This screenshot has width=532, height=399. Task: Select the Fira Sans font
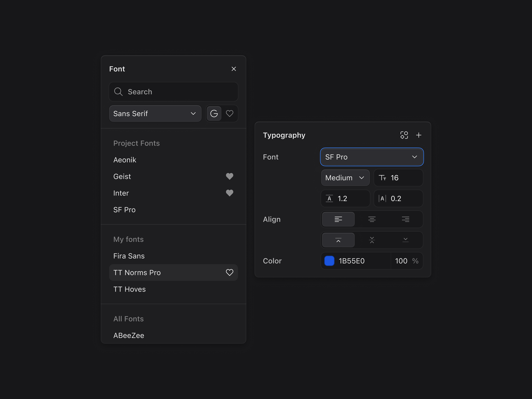tap(129, 256)
